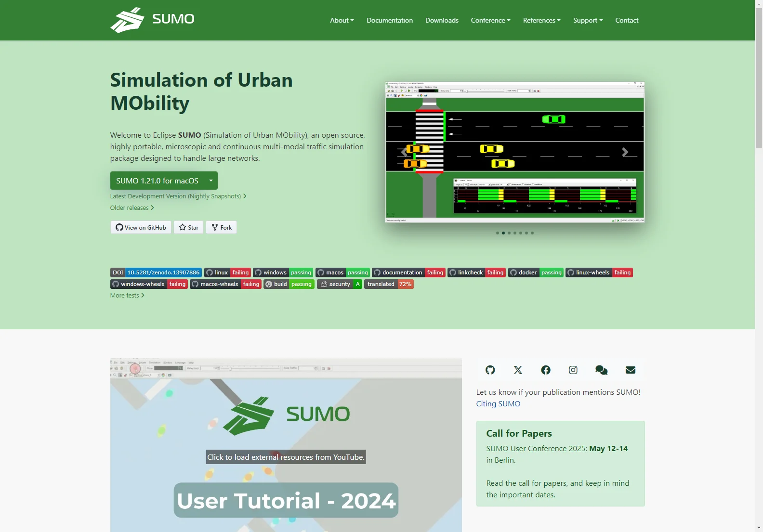Expand the References menu

click(x=541, y=20)
